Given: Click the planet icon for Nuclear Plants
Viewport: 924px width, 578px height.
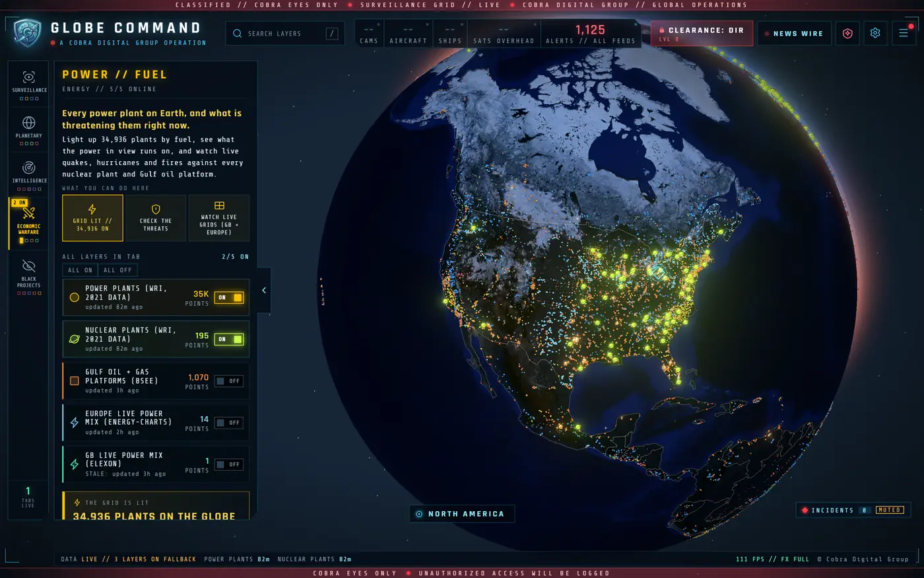Looking at the screenshot, I should 75,339.
